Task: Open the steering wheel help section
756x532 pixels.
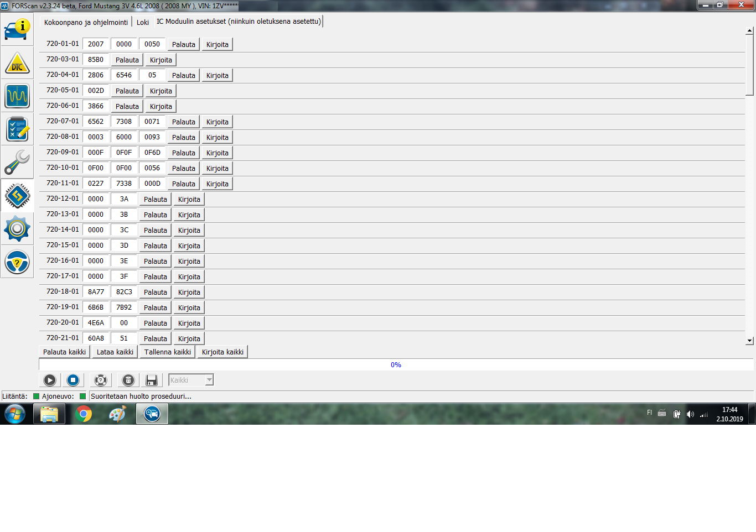Action: tap(17, 262)
